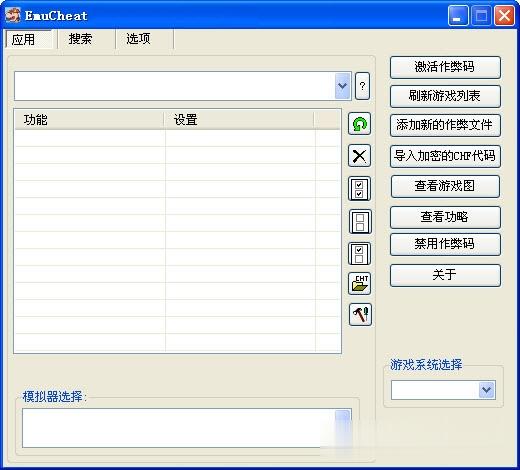This screenshot has width=520, height=470.
Task: Click the question mark help button
Action: (x=362, y=86)
